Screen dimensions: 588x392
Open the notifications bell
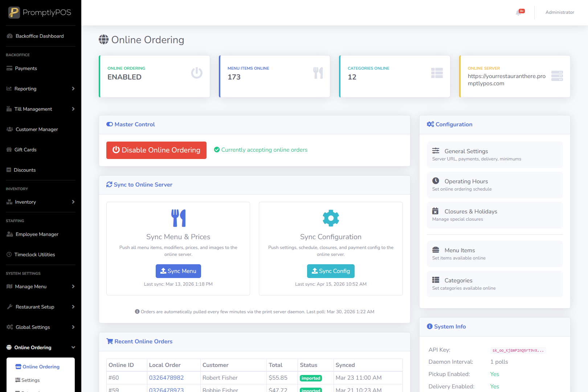coord(519,13)
